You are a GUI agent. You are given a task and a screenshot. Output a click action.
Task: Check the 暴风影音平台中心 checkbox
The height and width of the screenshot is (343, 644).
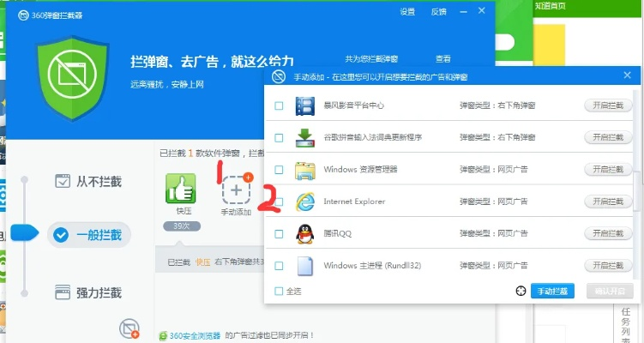click(279, 105)
